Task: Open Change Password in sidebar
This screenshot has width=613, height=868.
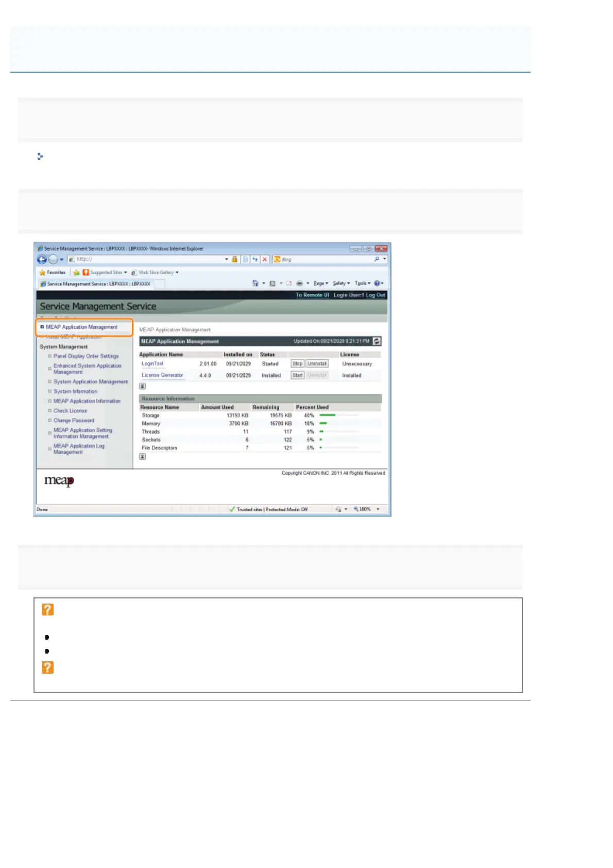Action: tap(74, 421)
